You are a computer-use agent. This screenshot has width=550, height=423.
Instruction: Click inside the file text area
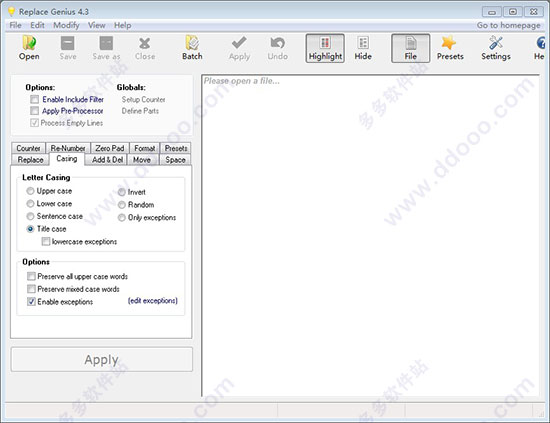(x=371, y=236)
